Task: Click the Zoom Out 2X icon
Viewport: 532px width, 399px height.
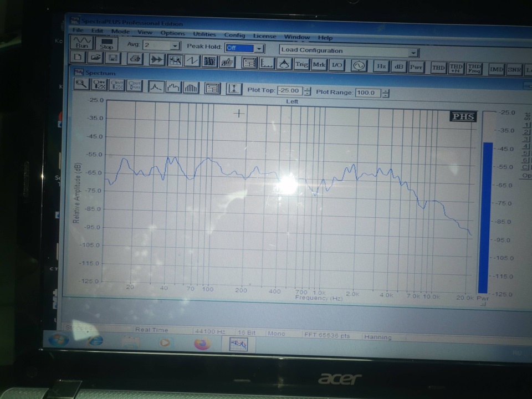Action: (x=117, y=85)
